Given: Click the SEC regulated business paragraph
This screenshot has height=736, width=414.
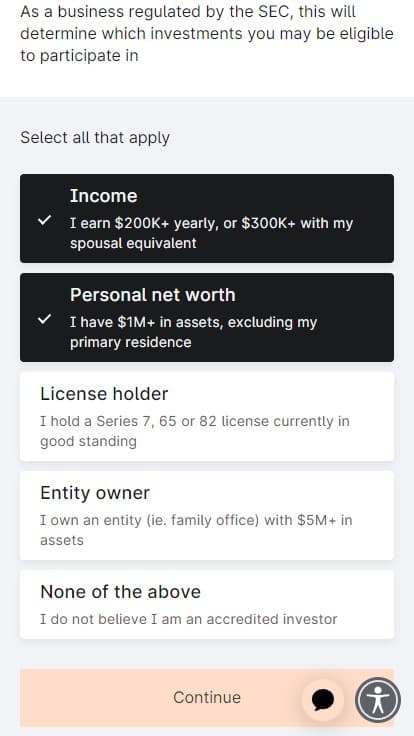Looking at the screenshot, I should 207,34.
